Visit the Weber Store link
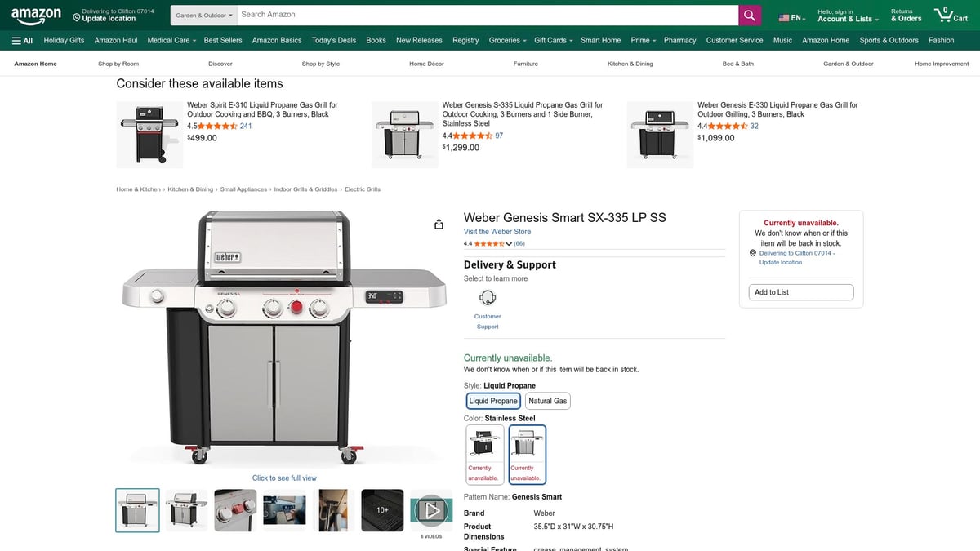The height and width of the screenshot is (551, 980). pyautogui.click(x=497, y=231)
